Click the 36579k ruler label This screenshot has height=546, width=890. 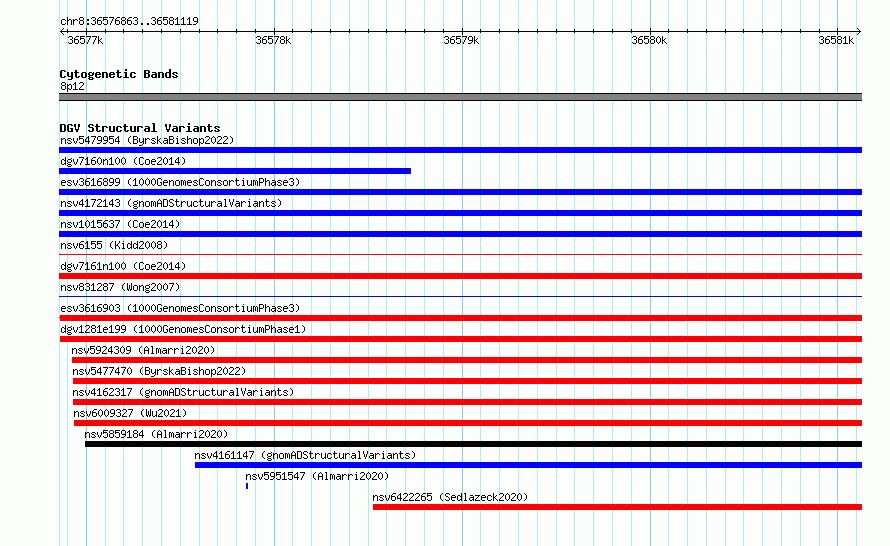pyautogui.click(x=461, y=40)
